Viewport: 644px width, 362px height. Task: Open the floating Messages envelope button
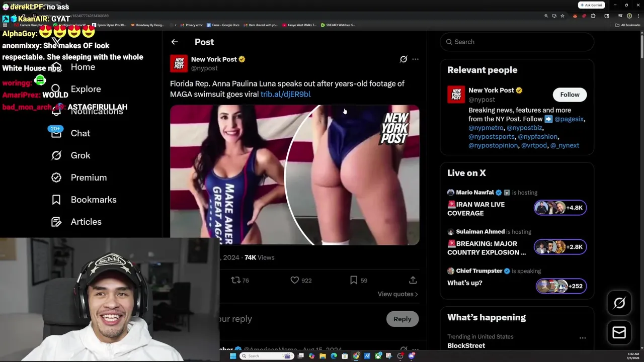(619, 332)
